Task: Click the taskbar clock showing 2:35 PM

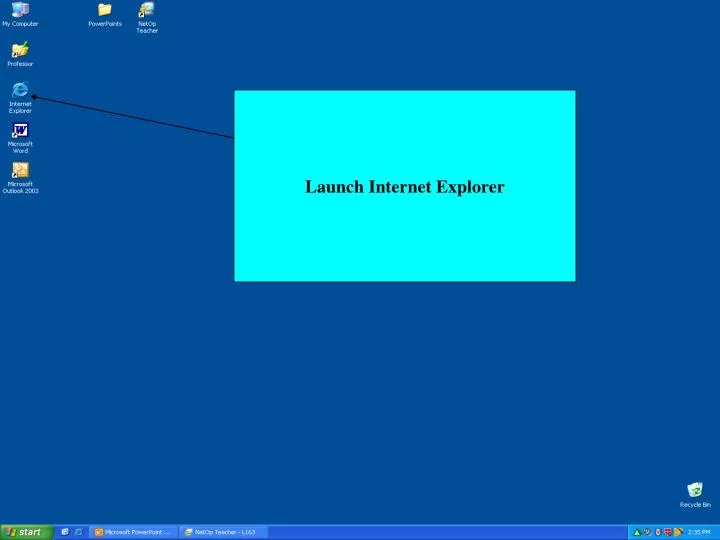Action: click(699, 533)
